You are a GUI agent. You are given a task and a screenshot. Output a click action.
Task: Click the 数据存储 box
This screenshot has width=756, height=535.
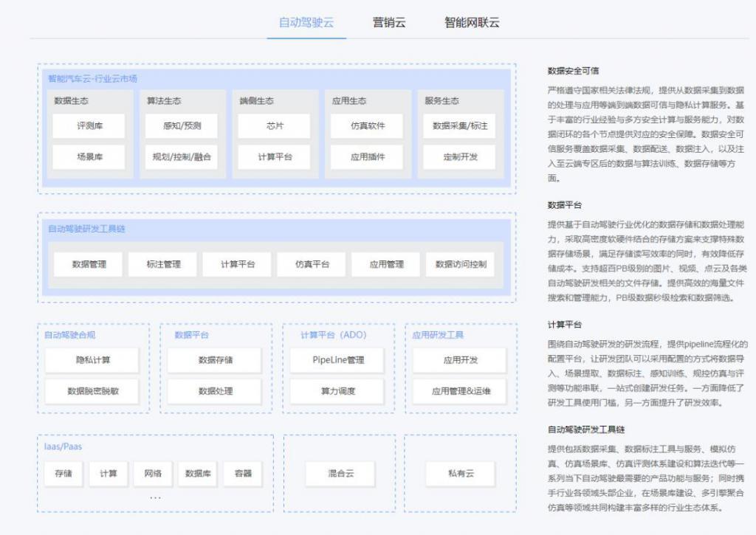tap(215, 360)
